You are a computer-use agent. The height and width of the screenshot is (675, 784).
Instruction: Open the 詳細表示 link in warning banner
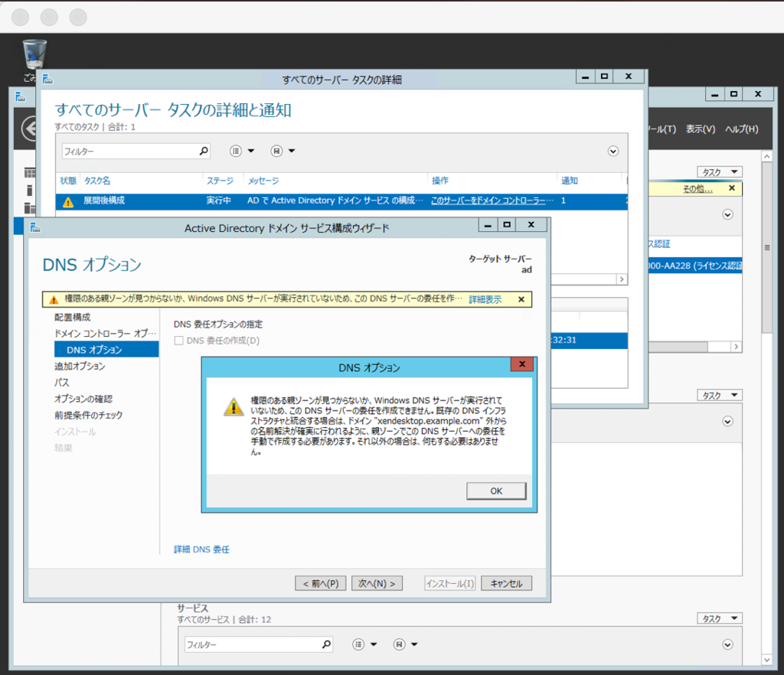[485, 299]
